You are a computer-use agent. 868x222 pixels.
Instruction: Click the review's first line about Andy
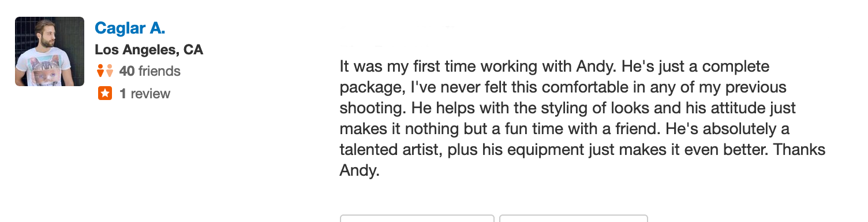point(555,66)
